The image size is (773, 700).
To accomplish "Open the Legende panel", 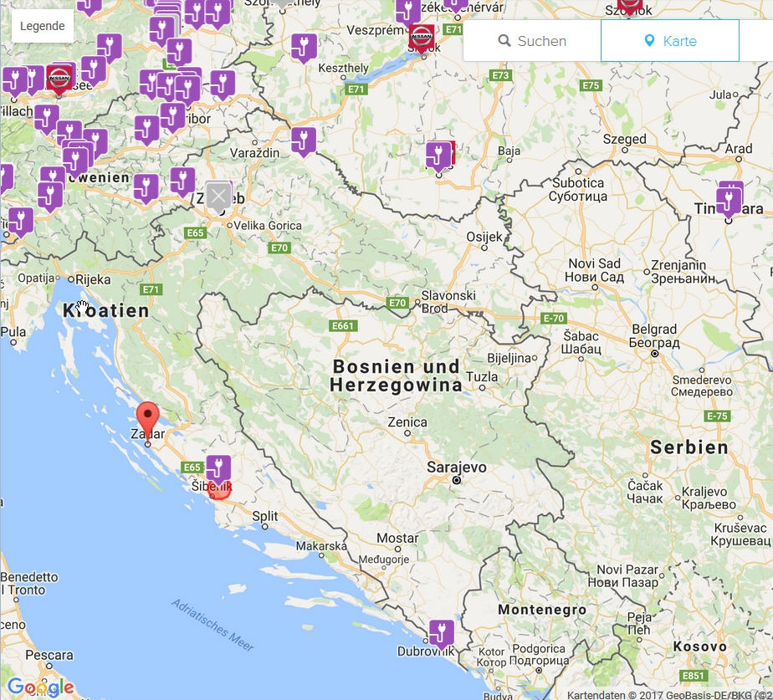I will tap(43, 26).
